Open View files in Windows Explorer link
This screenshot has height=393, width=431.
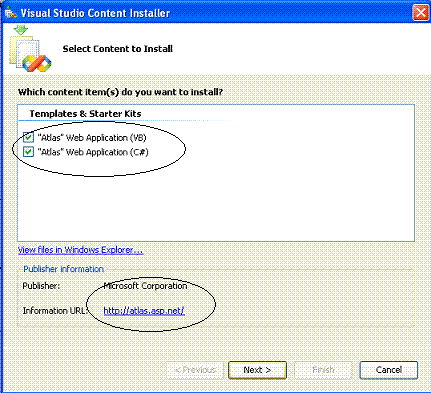point(80,250)
